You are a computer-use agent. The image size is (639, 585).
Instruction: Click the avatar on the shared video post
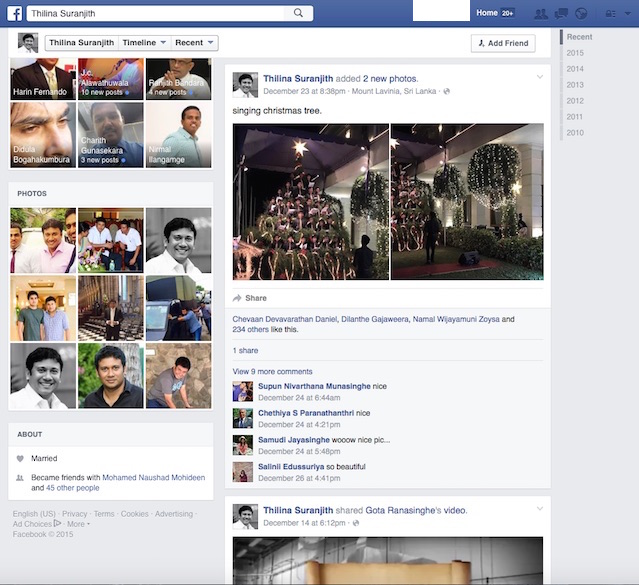click(x=245, y=517)
